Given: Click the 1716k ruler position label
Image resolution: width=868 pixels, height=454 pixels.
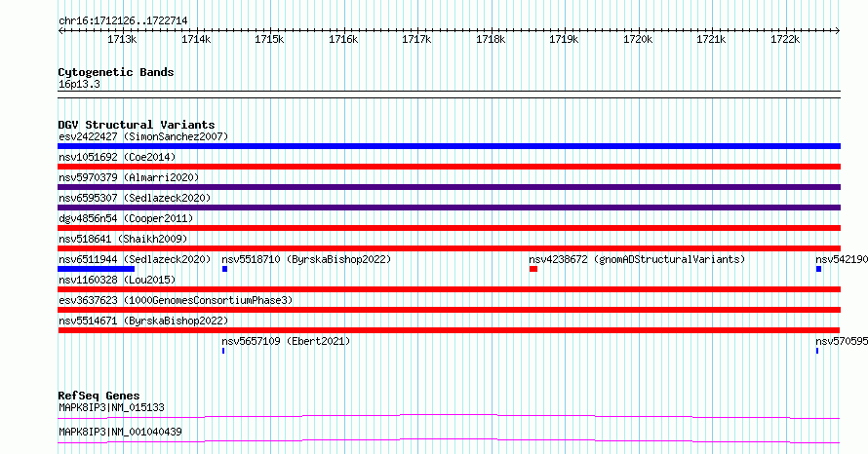Looking at the screenshot, I should pyautogui.click(x=343, y=39).
